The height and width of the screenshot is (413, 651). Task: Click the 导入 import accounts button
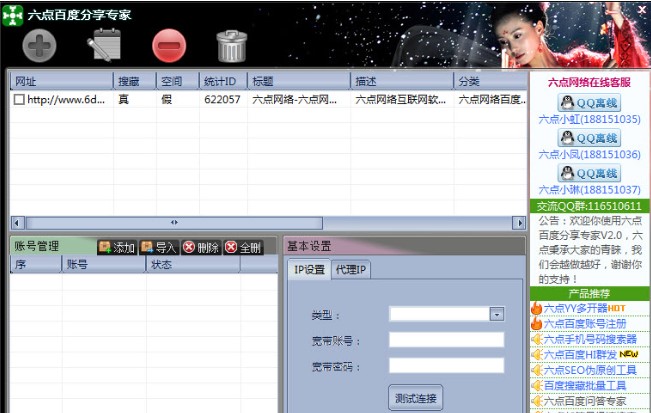pos(159,247)
